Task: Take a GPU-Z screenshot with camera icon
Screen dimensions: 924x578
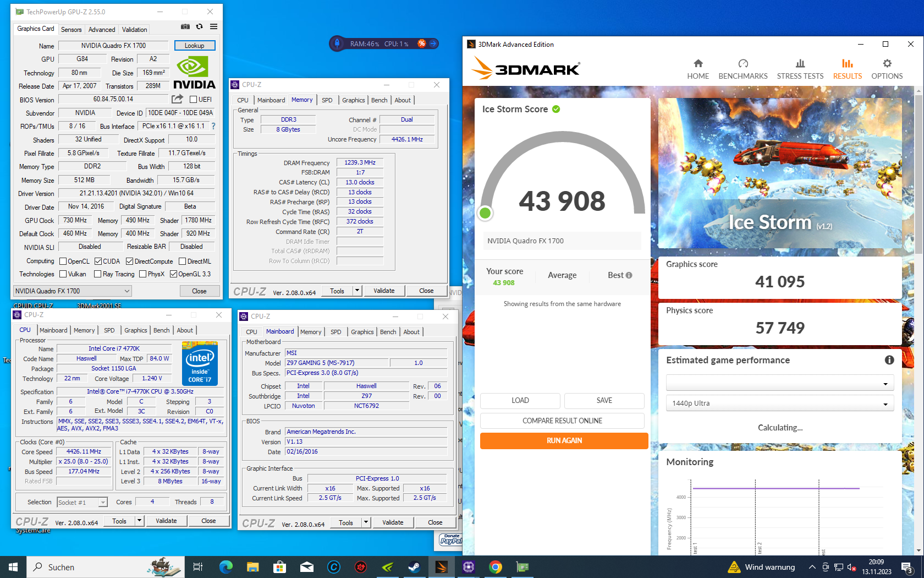Action: [x=185, y=26]
